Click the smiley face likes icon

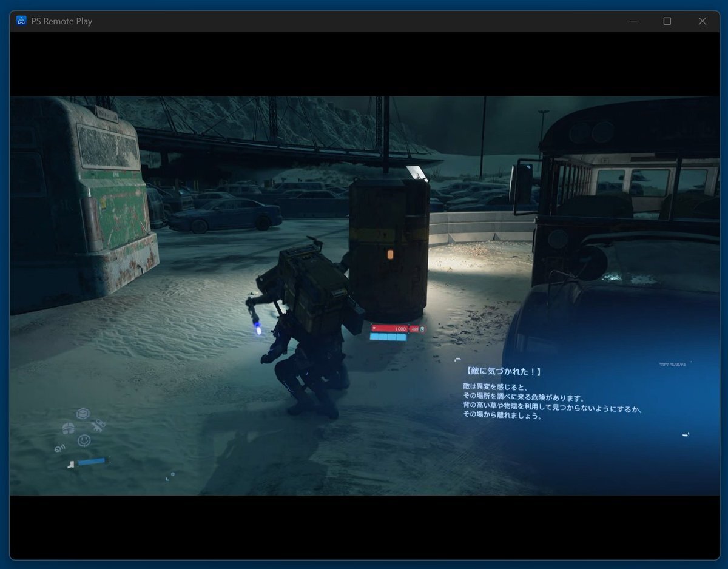84,441
